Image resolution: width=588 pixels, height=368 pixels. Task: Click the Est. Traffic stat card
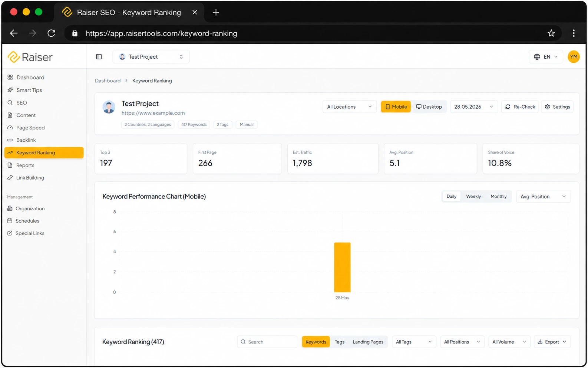333,159
